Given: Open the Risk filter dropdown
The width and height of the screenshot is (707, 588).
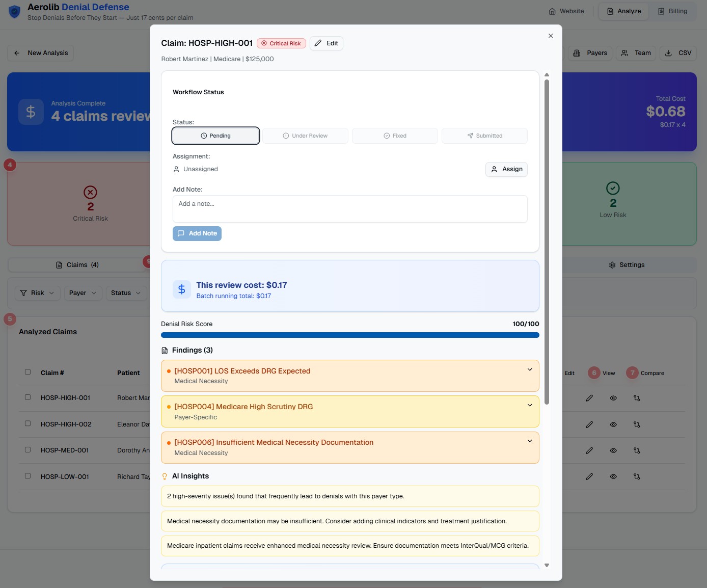Looking at the screenshot, I should tap(37, 293).
